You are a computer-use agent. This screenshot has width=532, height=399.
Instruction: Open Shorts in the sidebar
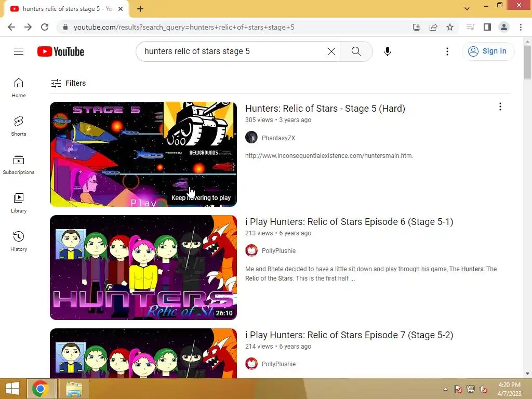pos(19,126)
